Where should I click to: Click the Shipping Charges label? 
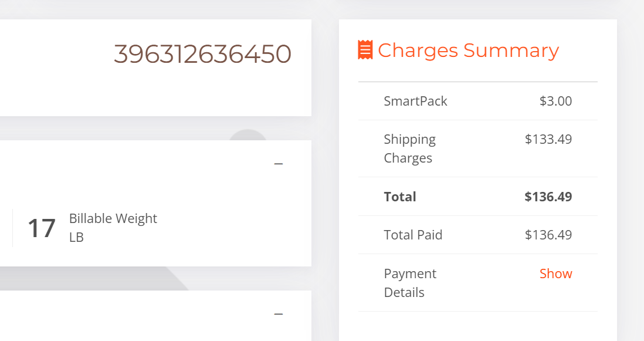tap(409, 148)
